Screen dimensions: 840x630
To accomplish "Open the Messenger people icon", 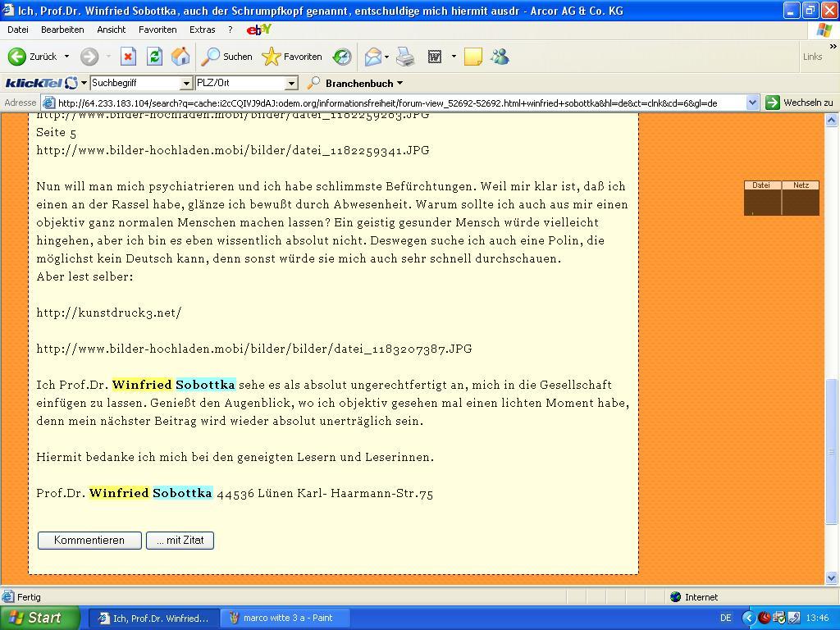I will click(500, 57).
